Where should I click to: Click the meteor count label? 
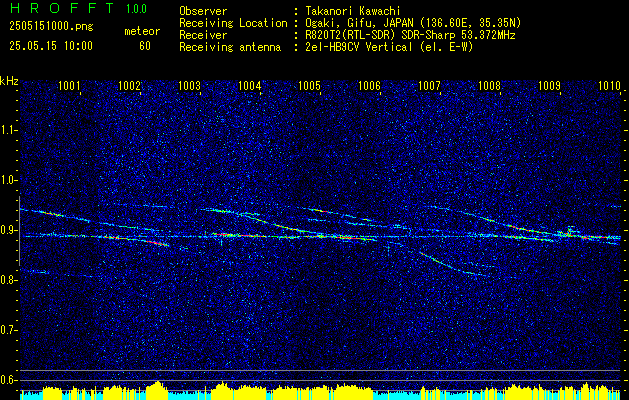(x=142, y=31)
